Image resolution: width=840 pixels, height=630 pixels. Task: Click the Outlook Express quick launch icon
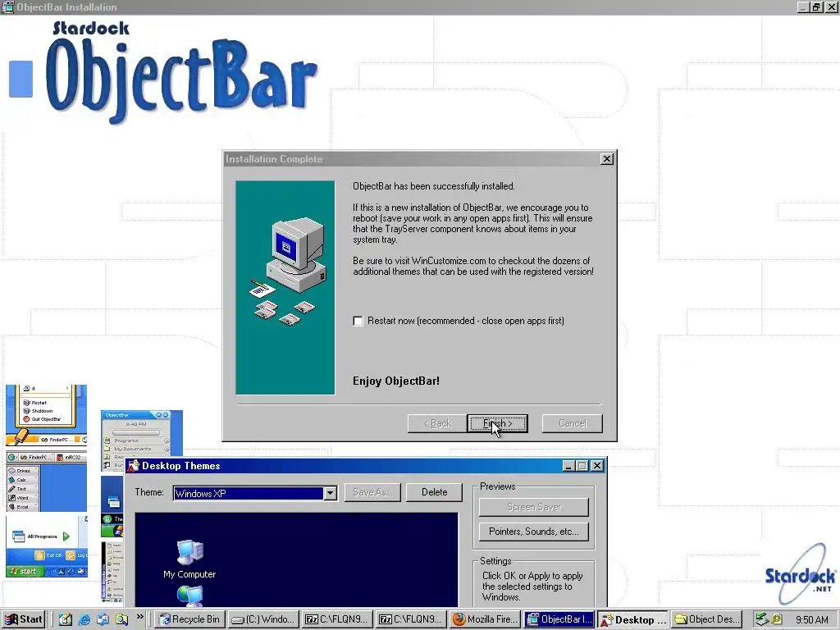coord(103,619)
